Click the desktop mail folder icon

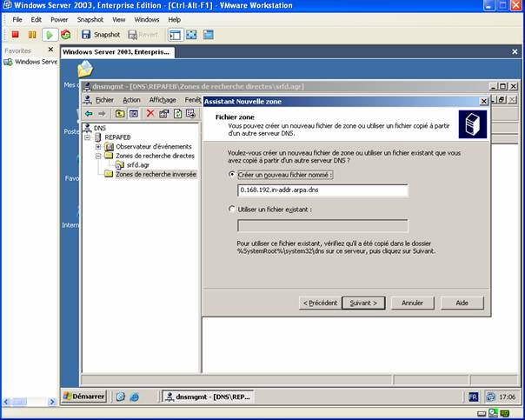(85, 70)
